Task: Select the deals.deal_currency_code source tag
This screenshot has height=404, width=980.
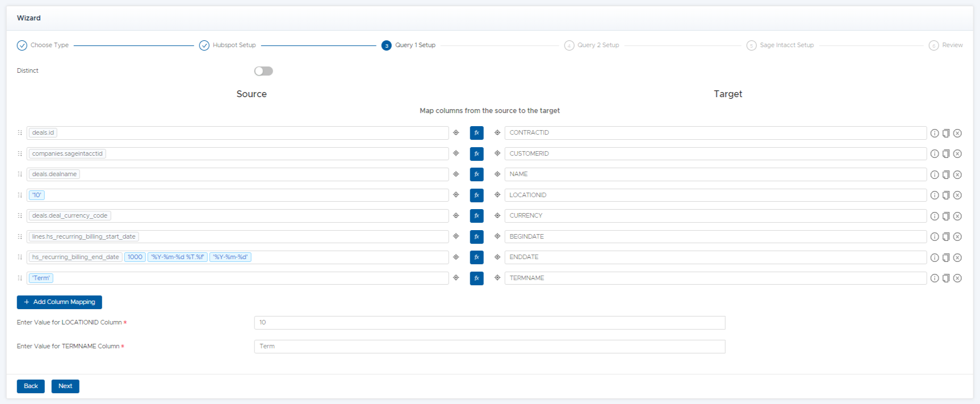Action: [70, 216]
